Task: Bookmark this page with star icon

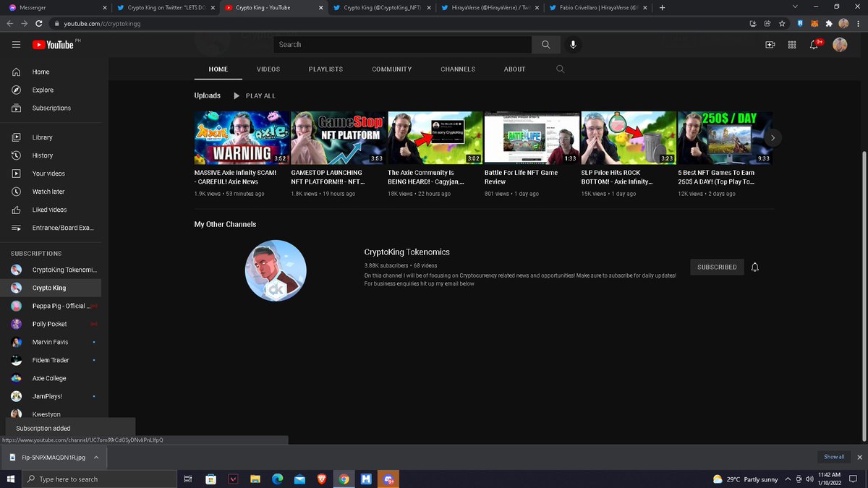Action: (782, 24)
